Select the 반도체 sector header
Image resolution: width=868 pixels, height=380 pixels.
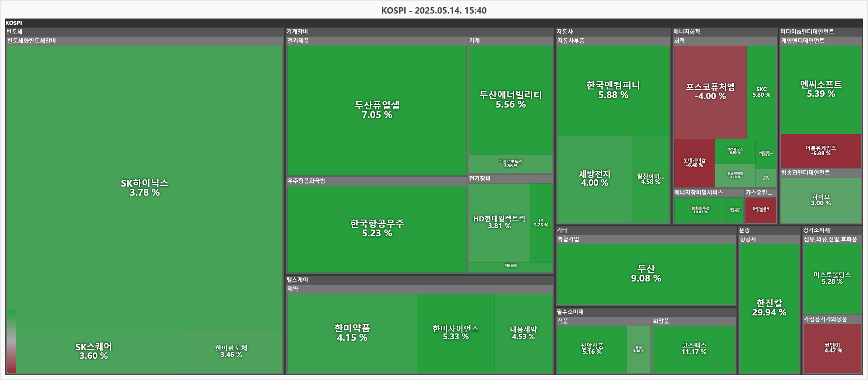click(145, 32)
